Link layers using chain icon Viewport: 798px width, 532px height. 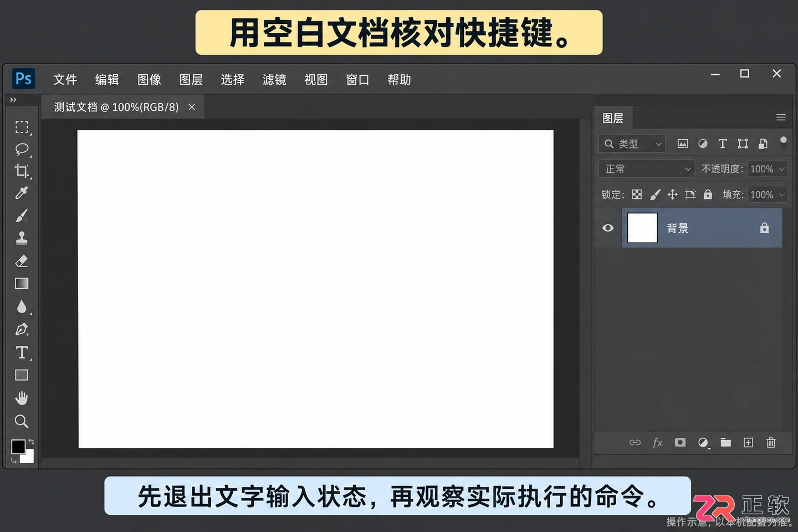click(635, 442)
